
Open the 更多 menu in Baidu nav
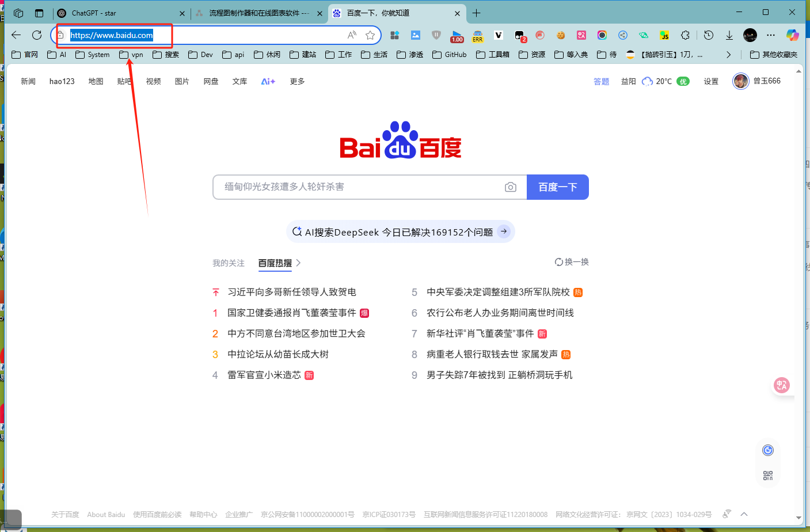point(297,81)
